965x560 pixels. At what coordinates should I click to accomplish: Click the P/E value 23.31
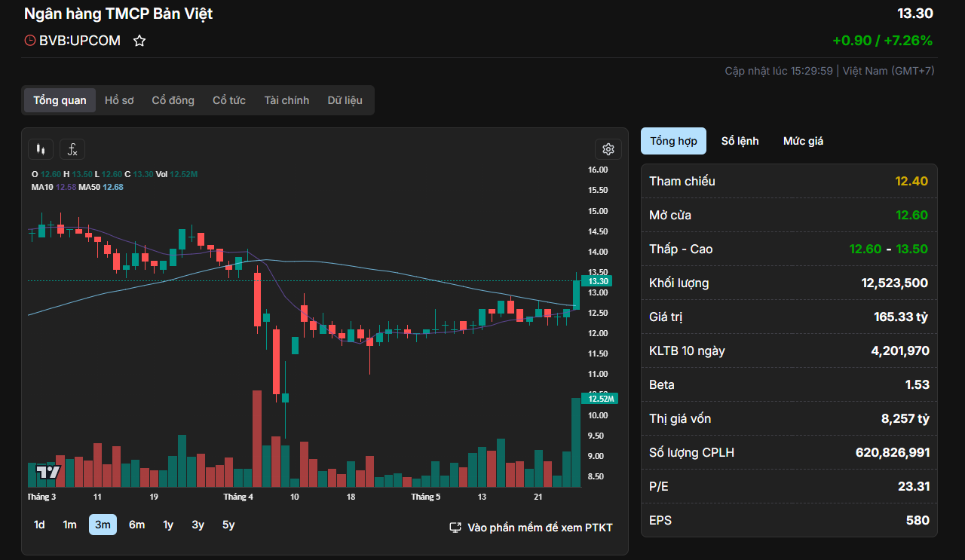coord(913,486)
